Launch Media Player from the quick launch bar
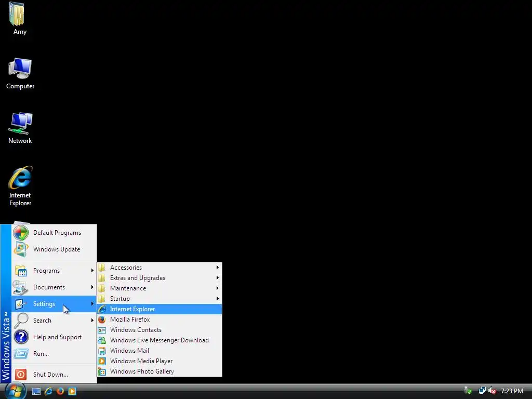 [x=72, y=391]
